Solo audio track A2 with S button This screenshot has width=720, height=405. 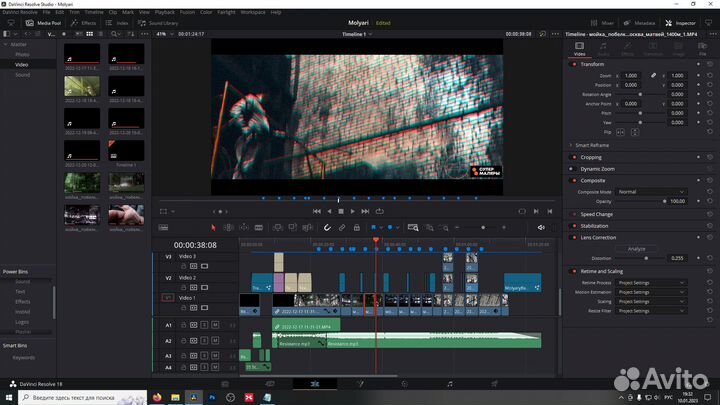tap(204, 341)
